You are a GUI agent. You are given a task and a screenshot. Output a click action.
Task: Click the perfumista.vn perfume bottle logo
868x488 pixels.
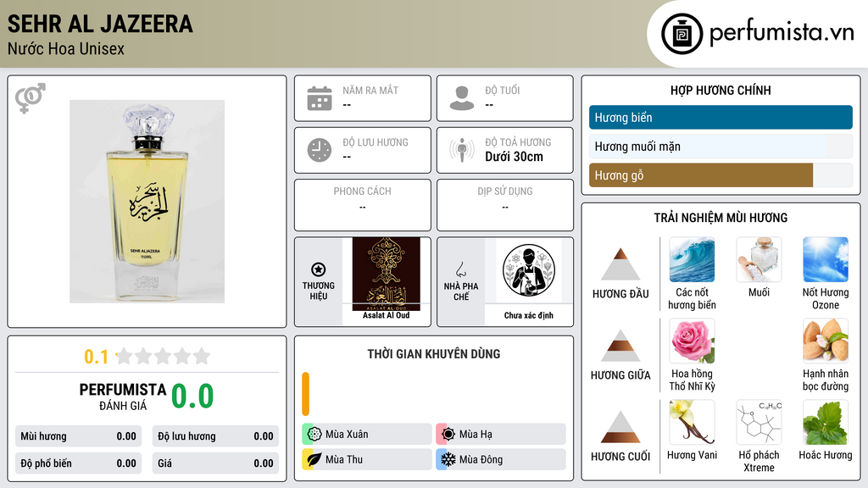tap(682, 34)
